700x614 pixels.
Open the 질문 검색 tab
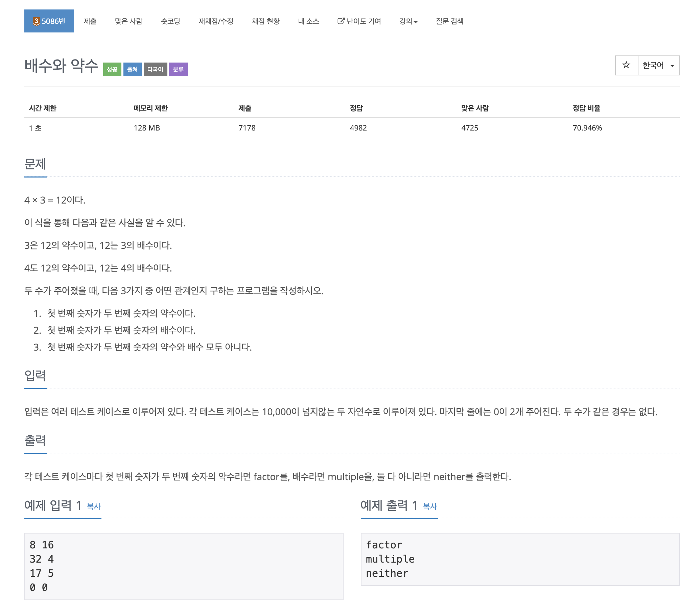coord(449,21)
